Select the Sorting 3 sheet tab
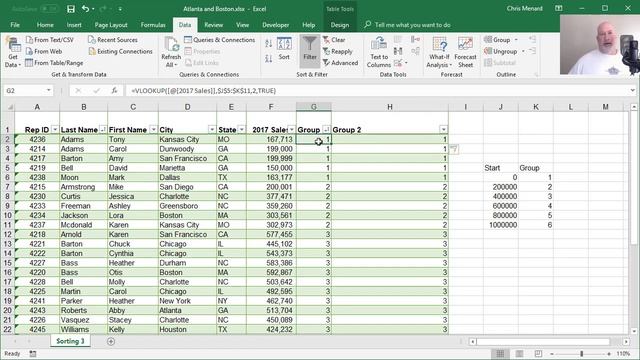Image resolution: width=640 pixels, height=360 pixels. [x=70, y=341]
